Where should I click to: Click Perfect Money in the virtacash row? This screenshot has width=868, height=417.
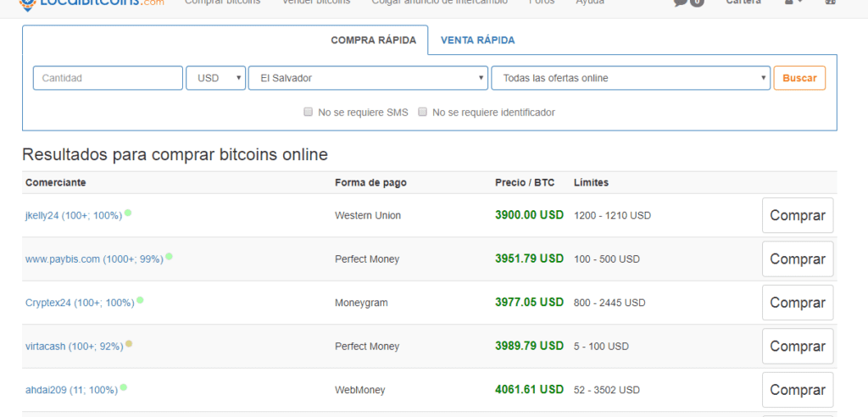367,347
